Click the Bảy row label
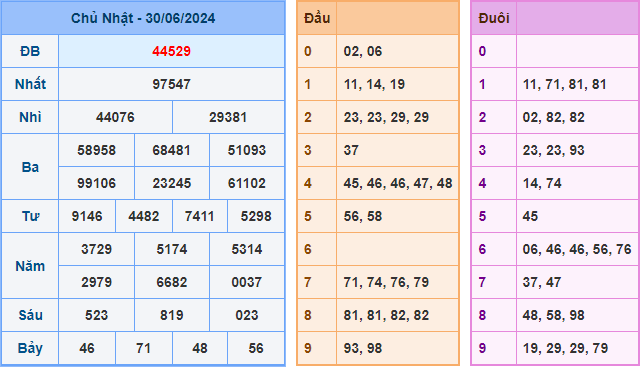 click(30, 348)
